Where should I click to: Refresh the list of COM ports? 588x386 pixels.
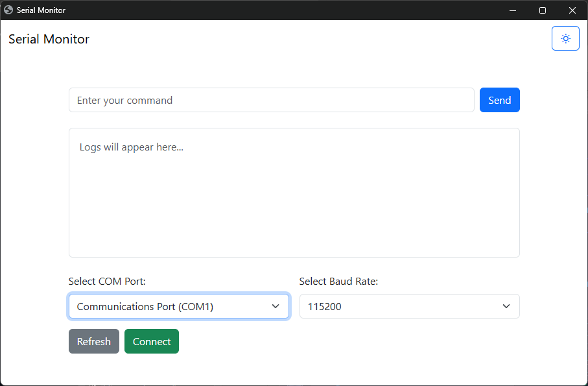click(x=94, y=341)
